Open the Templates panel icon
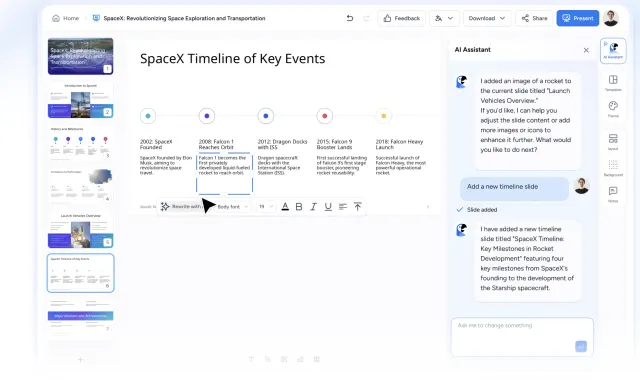This screenshot has height=384, width=640. [x=613, y=83]
